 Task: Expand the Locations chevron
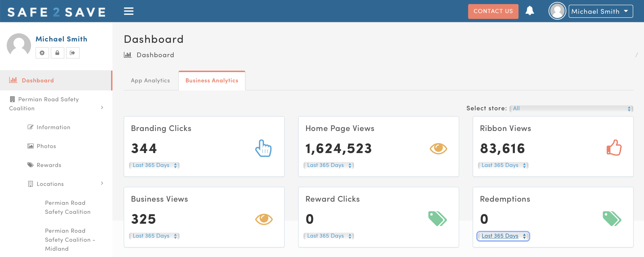coord(102,183)
